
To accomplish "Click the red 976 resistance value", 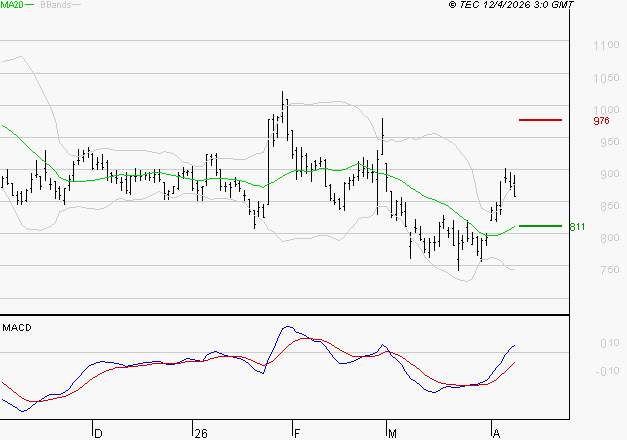I will pos(601,121).
